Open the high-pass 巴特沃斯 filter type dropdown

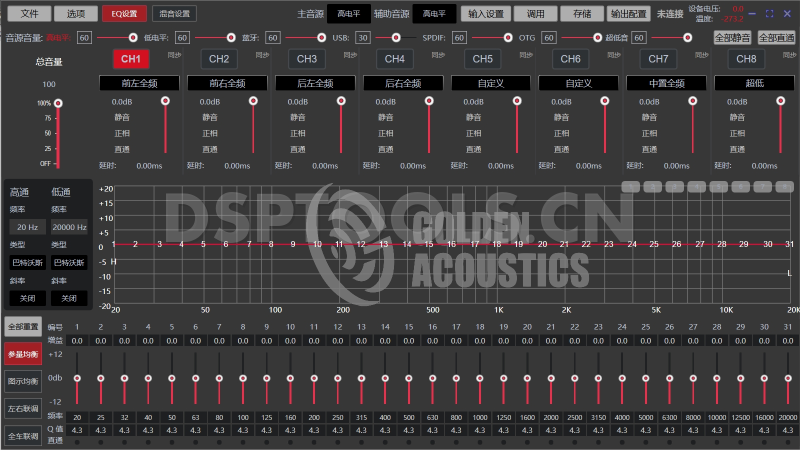28,263
